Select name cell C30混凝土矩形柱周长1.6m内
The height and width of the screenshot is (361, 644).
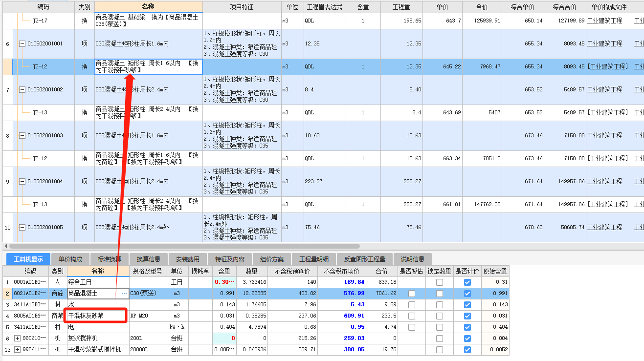coord(148,43)
